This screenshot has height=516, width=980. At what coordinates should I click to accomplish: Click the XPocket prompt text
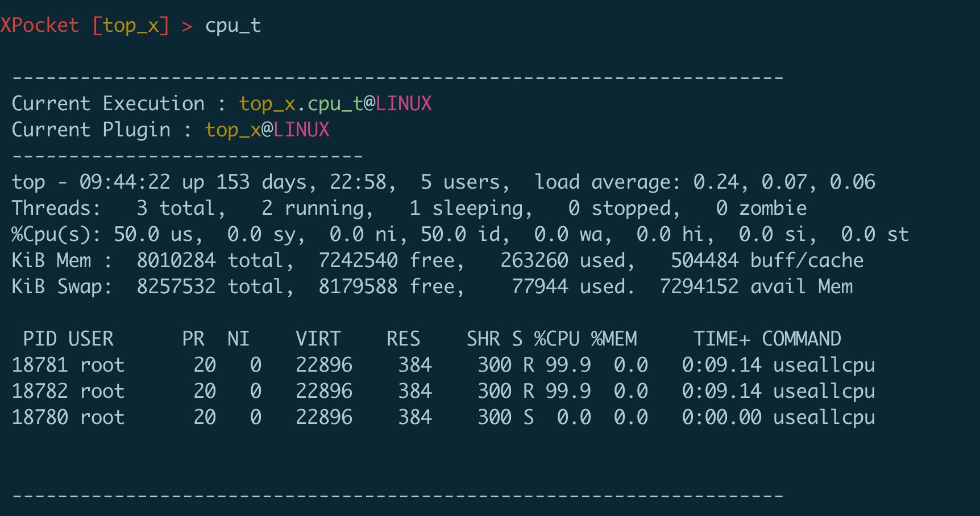tap(39, 26)
